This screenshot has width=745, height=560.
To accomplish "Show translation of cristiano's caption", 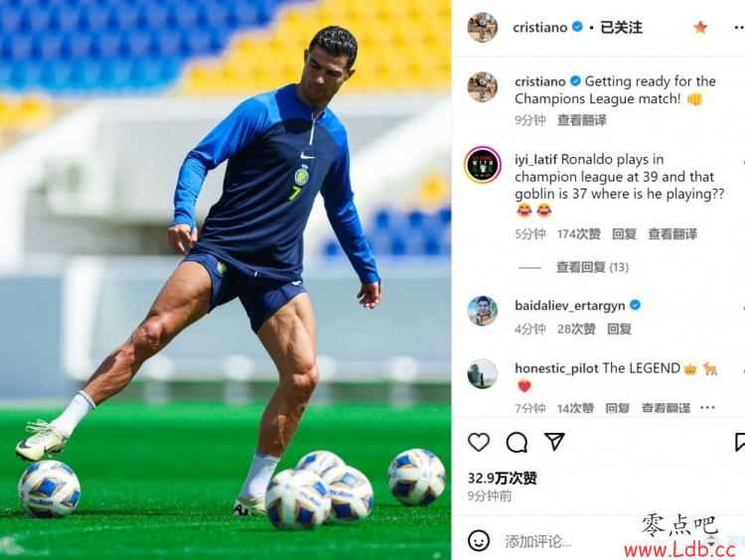I will (581, 120).
